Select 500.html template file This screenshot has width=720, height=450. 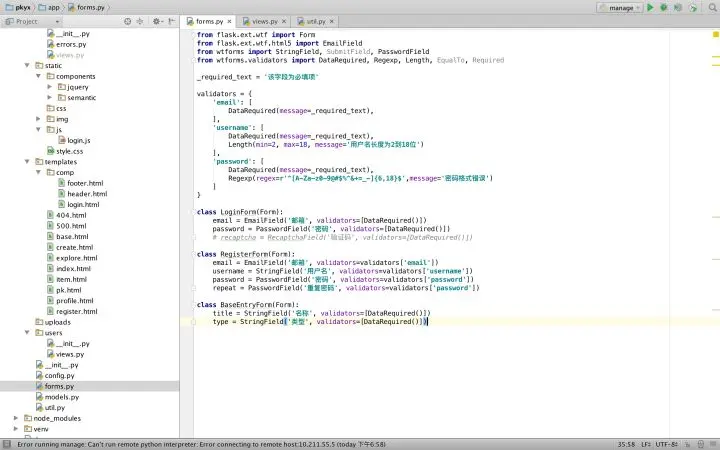(67, 226)
